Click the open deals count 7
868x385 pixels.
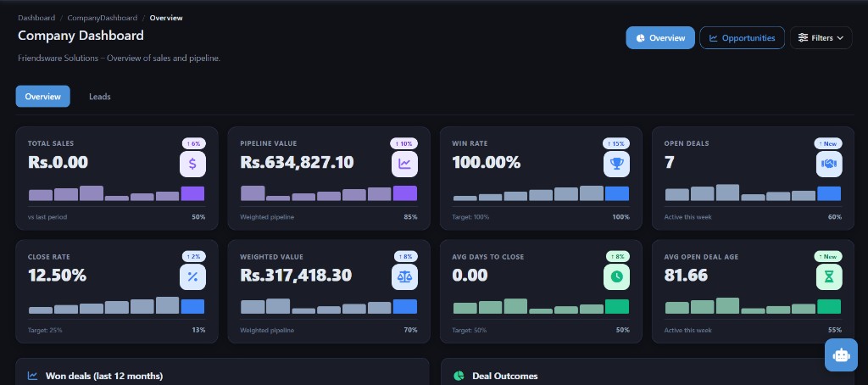[670, 162]
